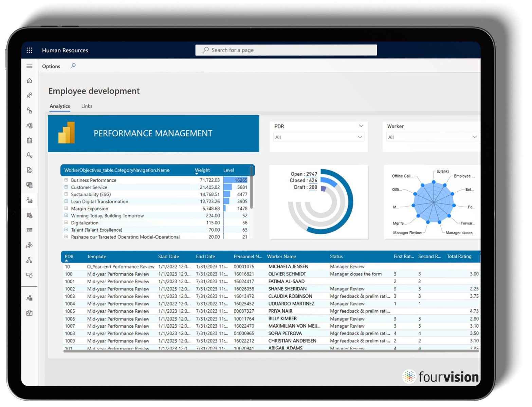Expand the Sustainability (ESG) category row
The width and height of the screenshot is (532, 407).
pos(66,194)
